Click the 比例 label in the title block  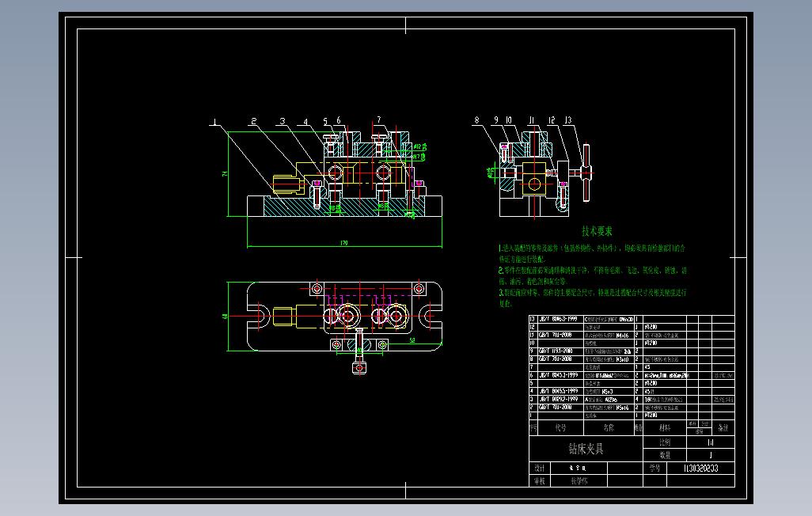click(x=665, y=442)
